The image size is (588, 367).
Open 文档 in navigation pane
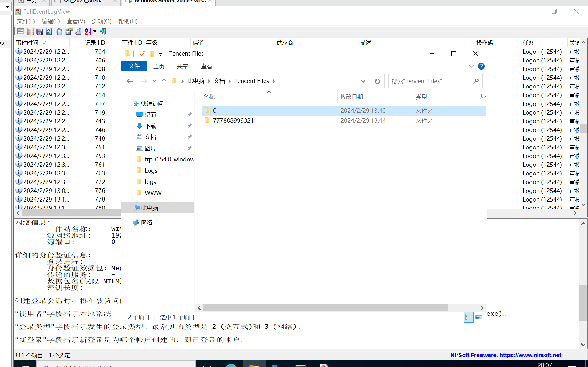150,137
